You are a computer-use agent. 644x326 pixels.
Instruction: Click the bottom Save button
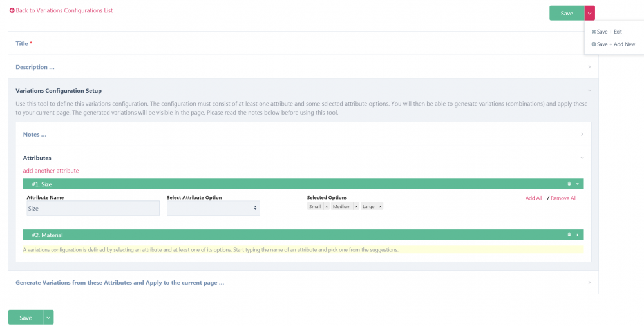click(x=25, y=317)
